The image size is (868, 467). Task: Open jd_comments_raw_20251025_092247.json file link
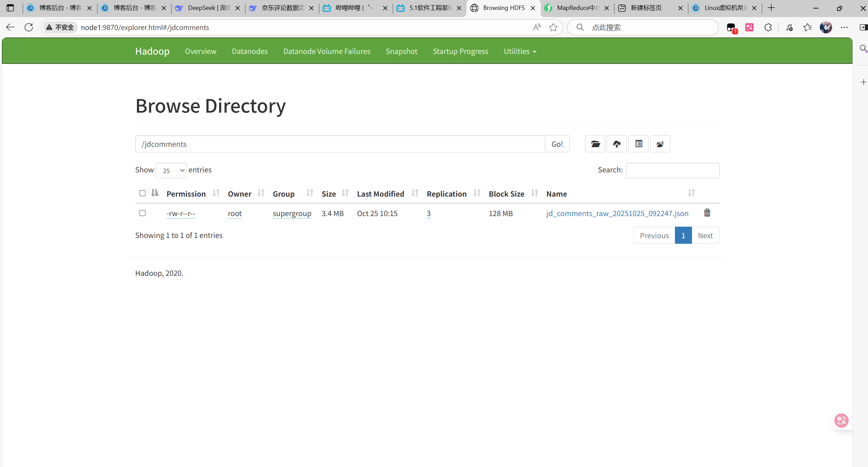pos(617,213)
